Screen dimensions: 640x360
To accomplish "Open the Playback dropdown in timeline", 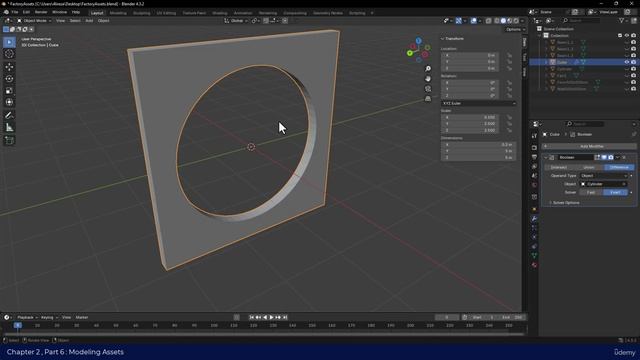I will (x=27, y=317).
